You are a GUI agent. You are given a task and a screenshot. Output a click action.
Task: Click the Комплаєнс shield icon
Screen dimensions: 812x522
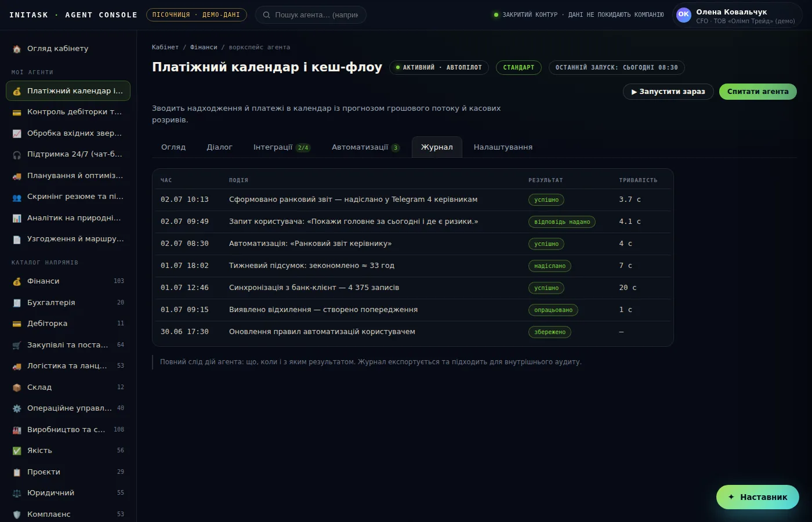[x=17, y=514]
